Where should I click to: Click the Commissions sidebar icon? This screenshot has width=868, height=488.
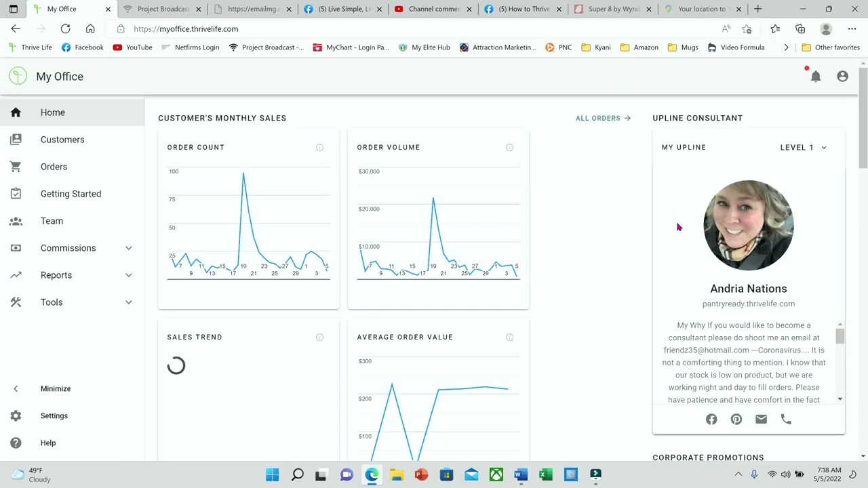point(16,248)
